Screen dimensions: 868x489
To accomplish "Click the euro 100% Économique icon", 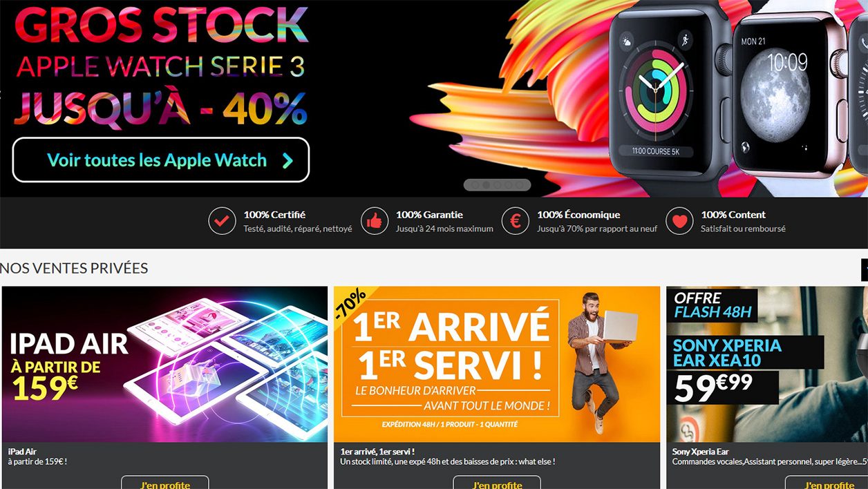I will point(515,221).
